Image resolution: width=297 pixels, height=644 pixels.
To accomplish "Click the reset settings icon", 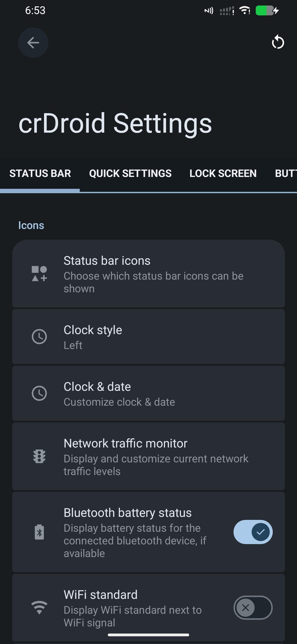I will coord(278,42).
